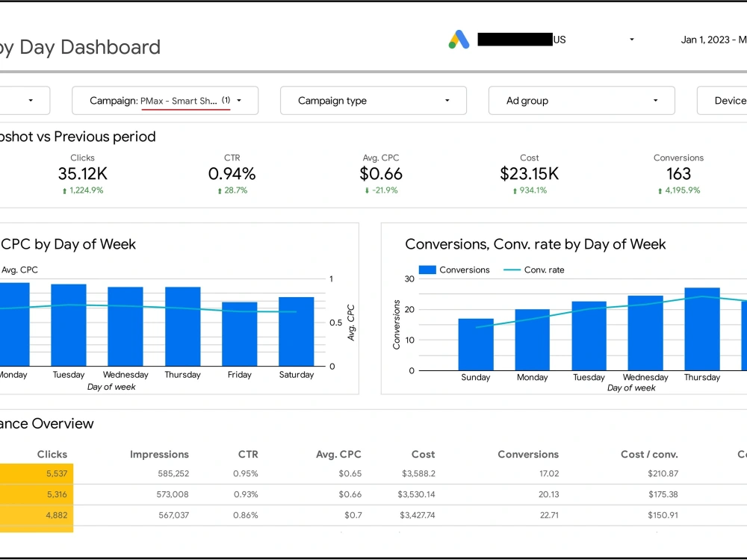747x560 pixels.
Task: Click the 4,882 clicks cell
Action: click(37, 515)
